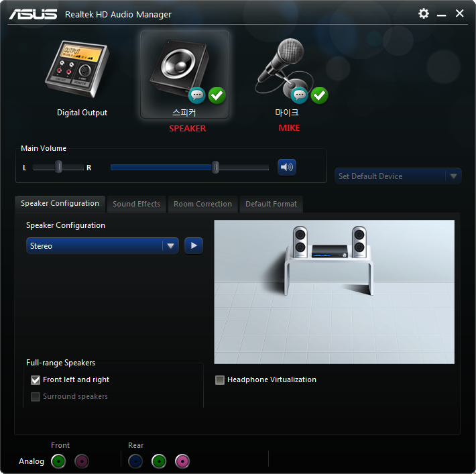Switch to the Speaker Configuration tab
The image size is (476, 474).
tap(60, 203)
